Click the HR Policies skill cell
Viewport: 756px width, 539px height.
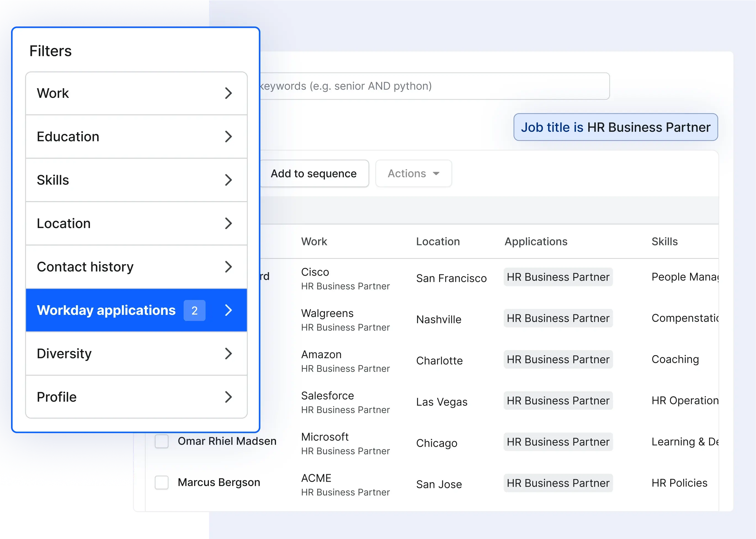[680, 483]
